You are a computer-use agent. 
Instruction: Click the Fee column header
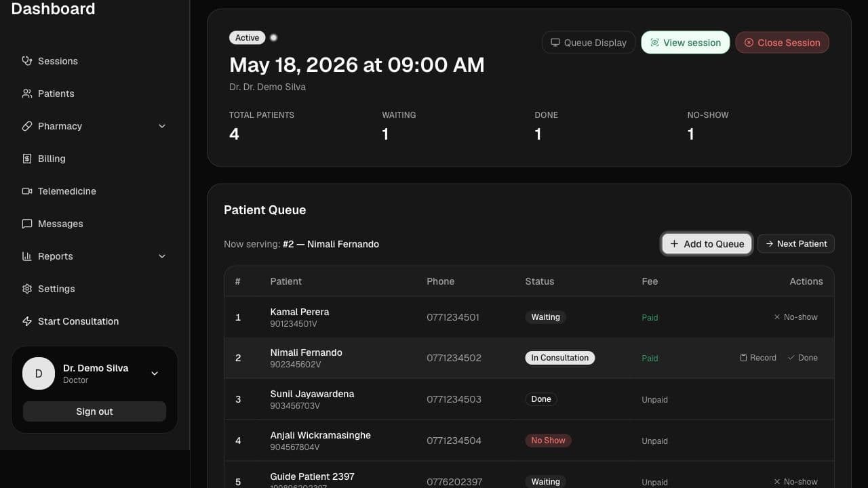tap(650, 281)
